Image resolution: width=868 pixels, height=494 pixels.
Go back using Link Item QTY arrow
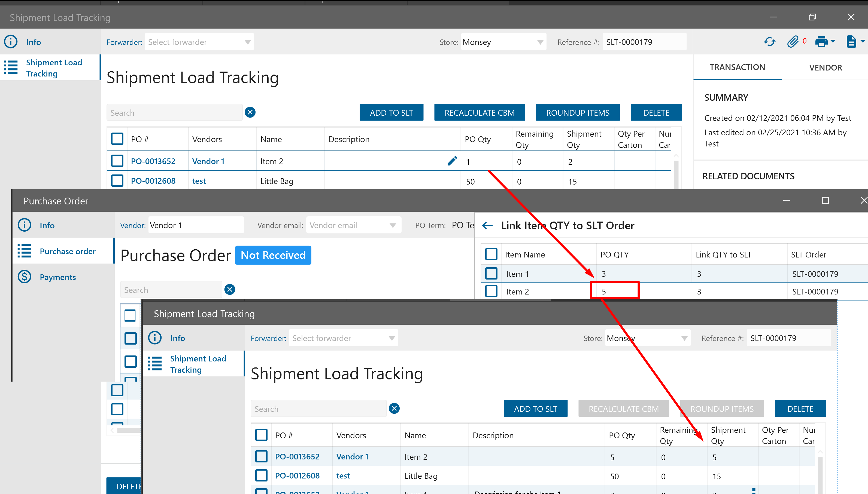tap(487, 225)
